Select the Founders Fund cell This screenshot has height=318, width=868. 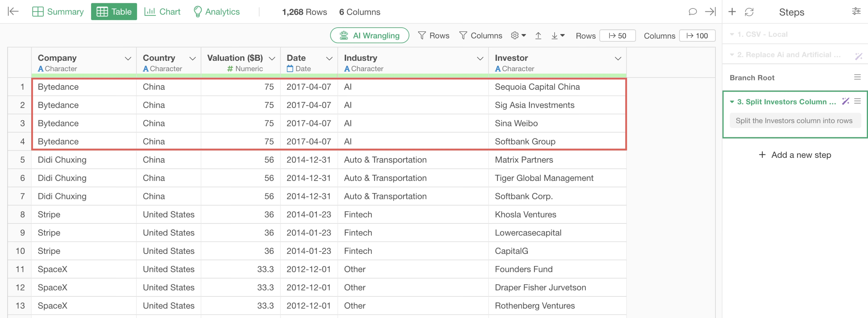[x=557, y=269]
